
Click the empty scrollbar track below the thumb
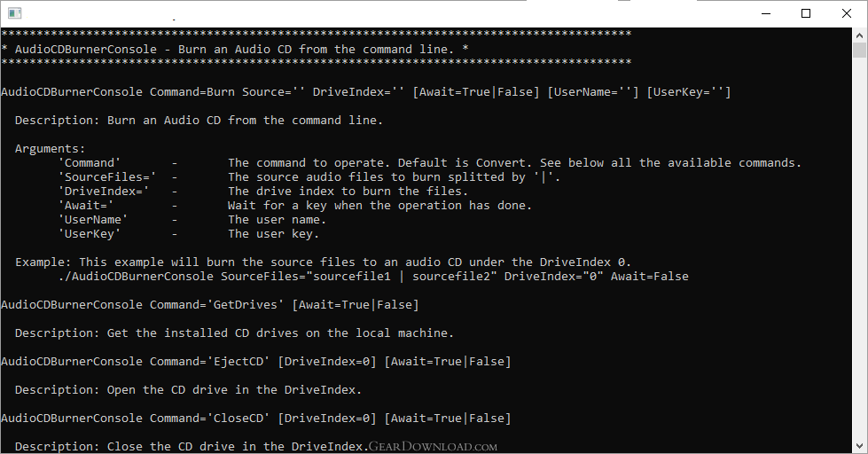859,249
